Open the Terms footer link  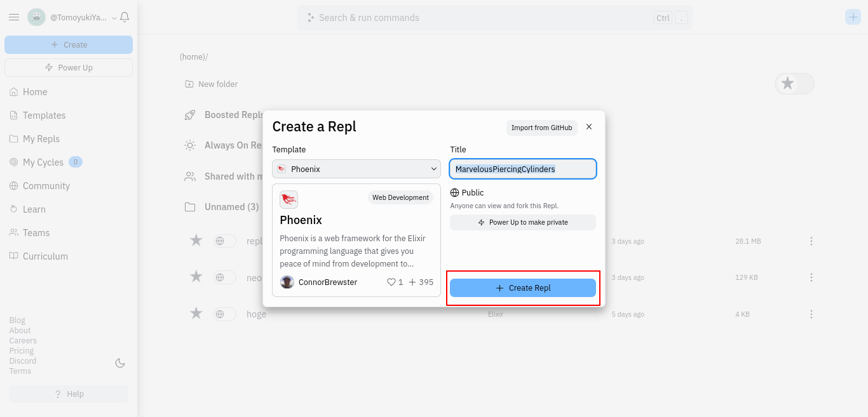[20, 371]
